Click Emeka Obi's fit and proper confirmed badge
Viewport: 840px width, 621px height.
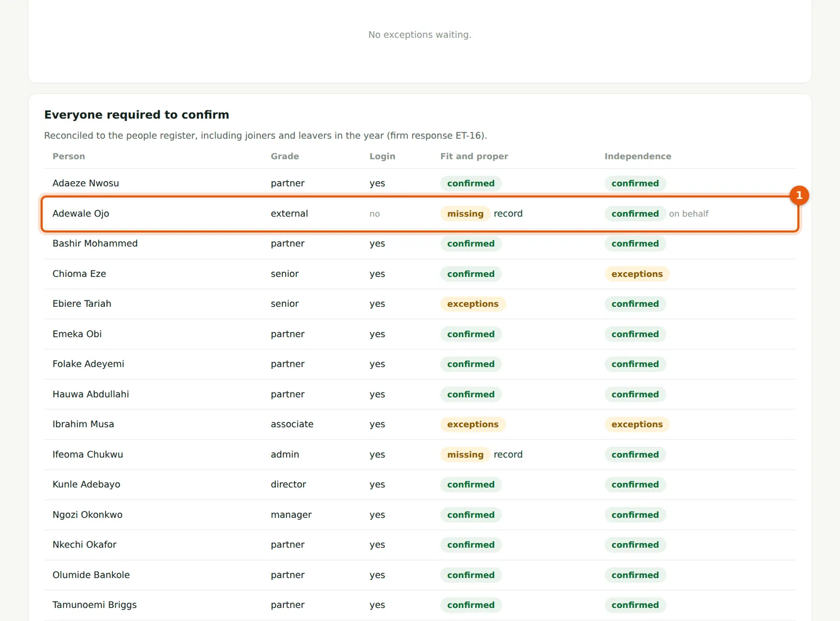click(471, 334)
